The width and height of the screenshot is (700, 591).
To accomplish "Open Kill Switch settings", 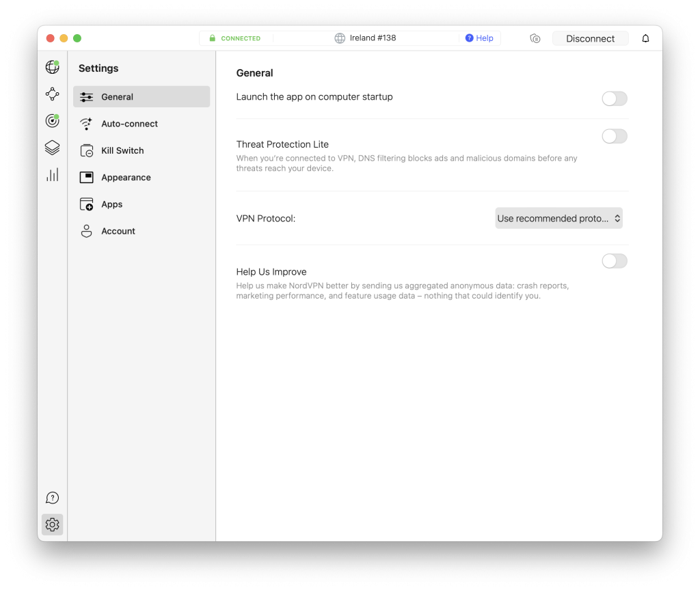I will click(142, 151).
